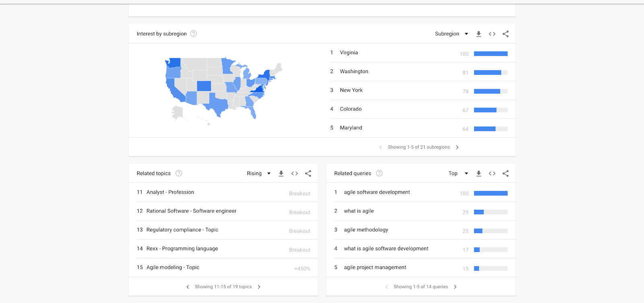This screenshot has width=644, height=303.
Task: Open the Subregion dropdown
Action: coord(451,34)
